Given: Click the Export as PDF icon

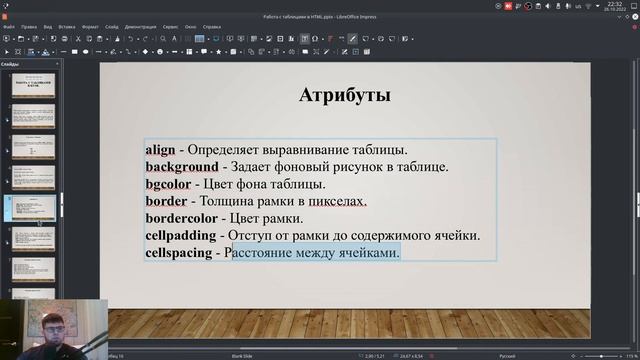Looking at the screenshot, I should tap(53, 39).
